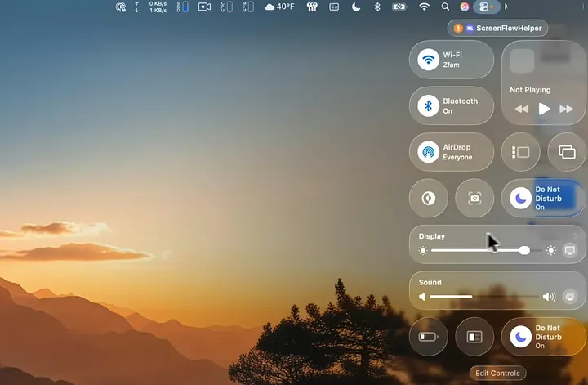The height and width of the screenshot is (385, 588).
Task: Click the bright sun icon on Display slider
Action: tap(551, 250)
